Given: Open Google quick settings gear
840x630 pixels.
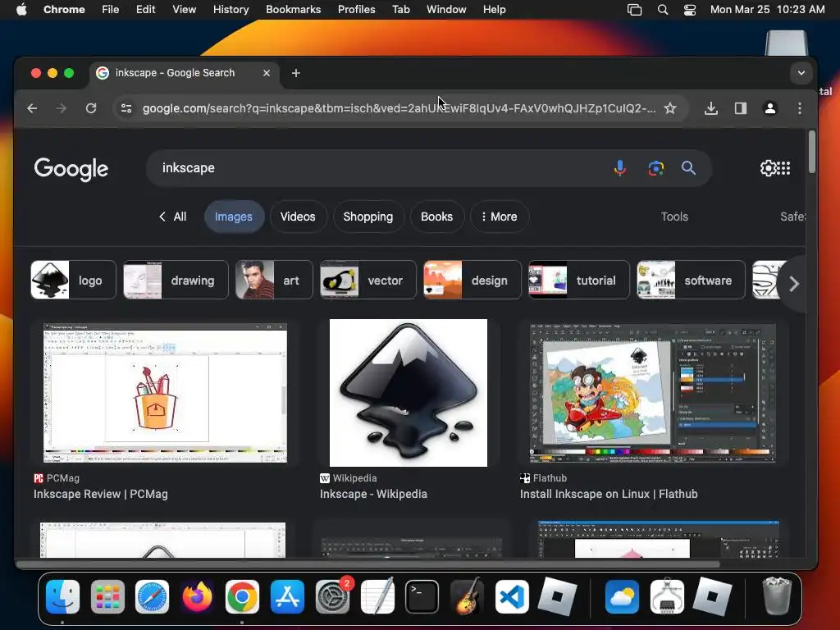Looking at the screenshot, I should [767, 168].
